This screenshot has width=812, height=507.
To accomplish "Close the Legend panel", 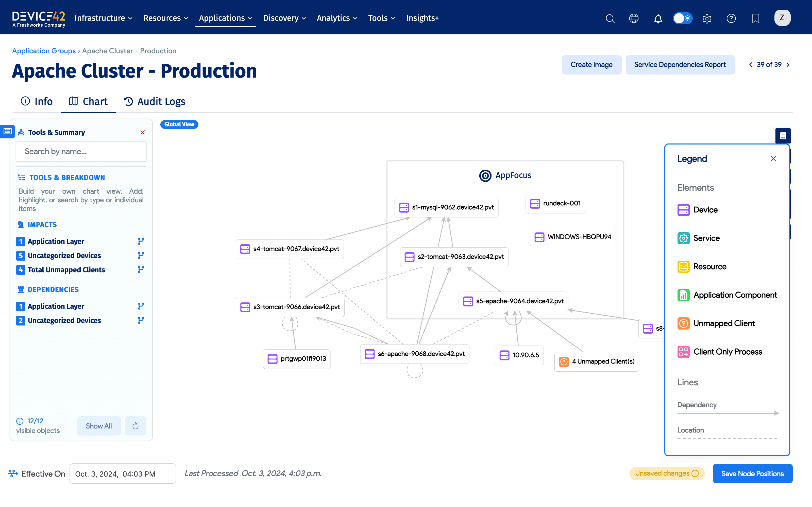I will coord(773,159).
